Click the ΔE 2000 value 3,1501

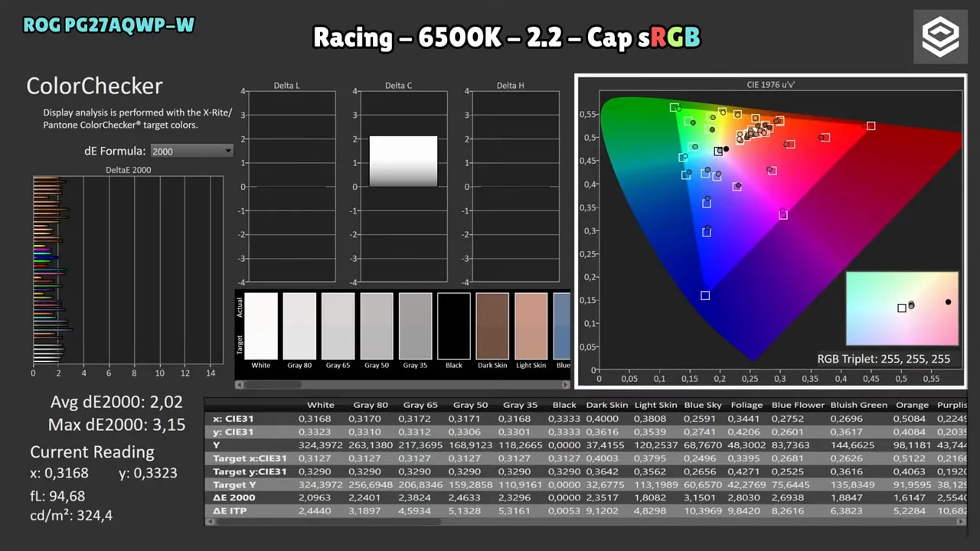tap(701, 497)
